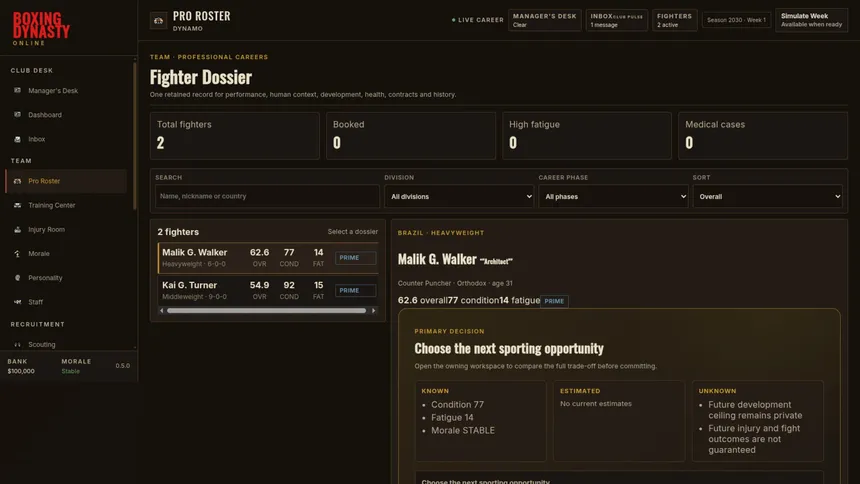This screenshot has height=484, width=860.
Task: Open the Morale sidebar page
Action: pyautogui.click(x=66, y=254)
